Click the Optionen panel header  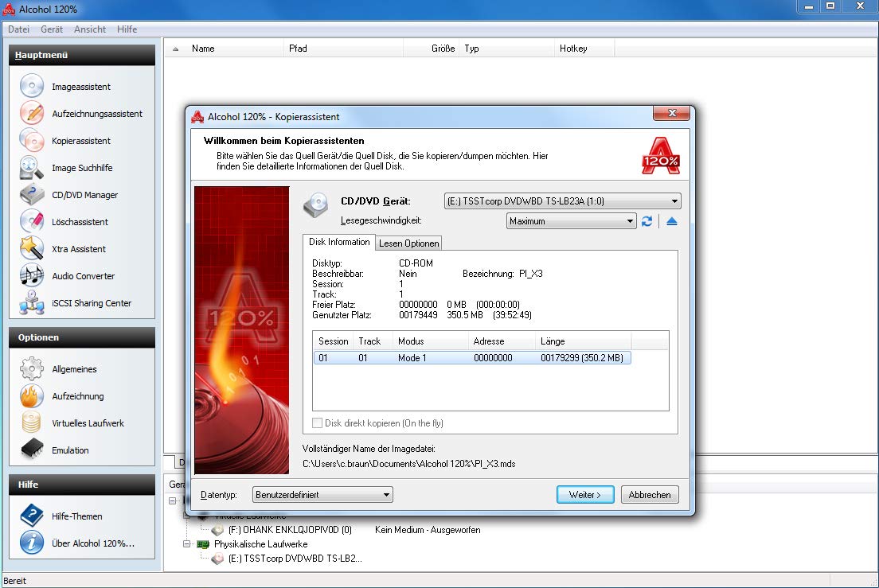82,337
